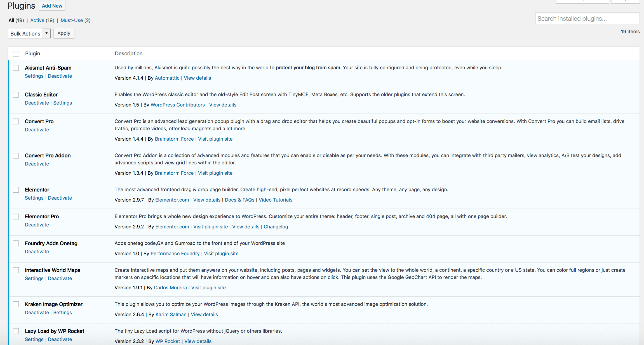
Task: Select the Lazy Load by WP Rocket checkbox
Action: 16,331
